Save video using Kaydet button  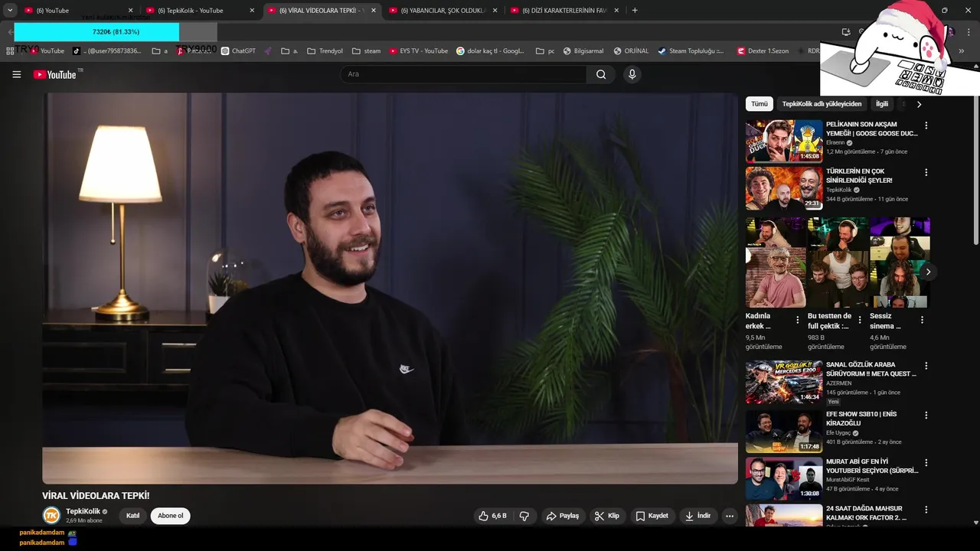click(x=652, y=516)
